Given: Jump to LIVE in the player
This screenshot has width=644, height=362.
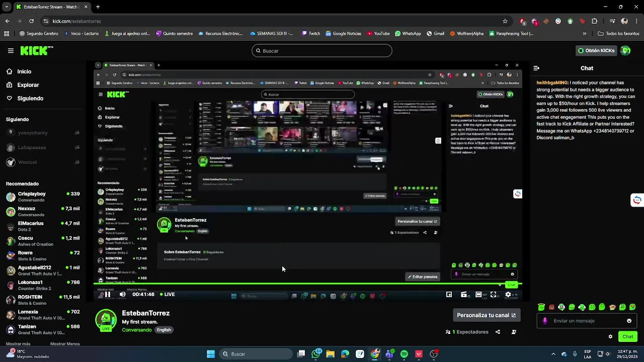Looking at the screenshot, I should 168,295.
